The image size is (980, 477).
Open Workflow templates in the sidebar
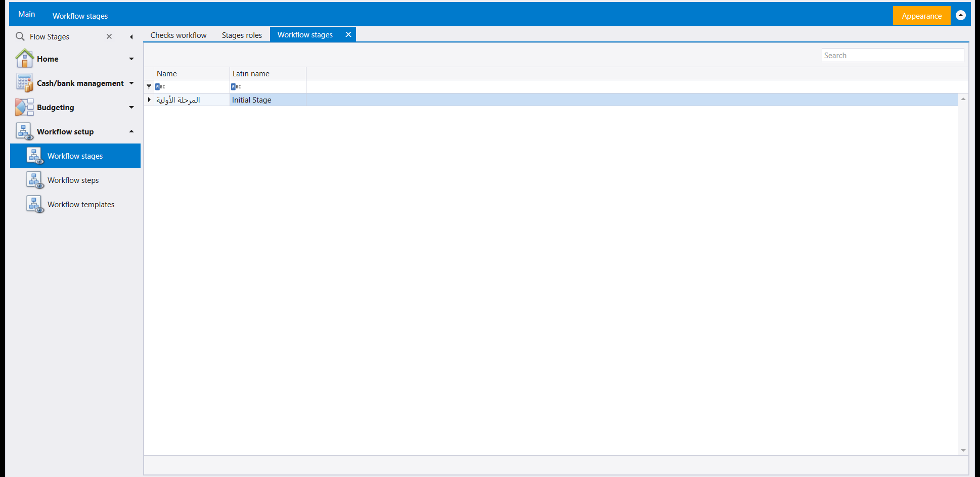click(x=75, y=204)
